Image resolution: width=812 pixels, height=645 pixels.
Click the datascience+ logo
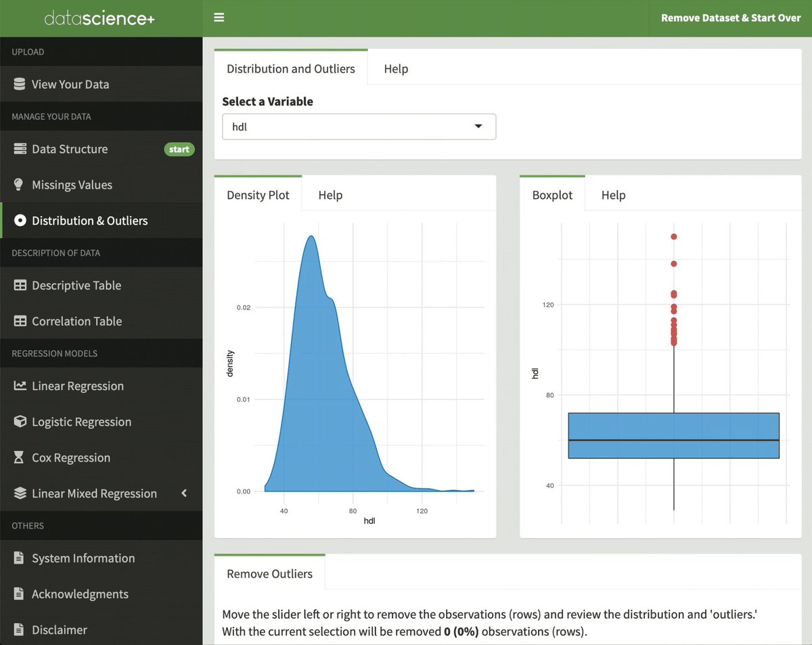click(100, 18)
